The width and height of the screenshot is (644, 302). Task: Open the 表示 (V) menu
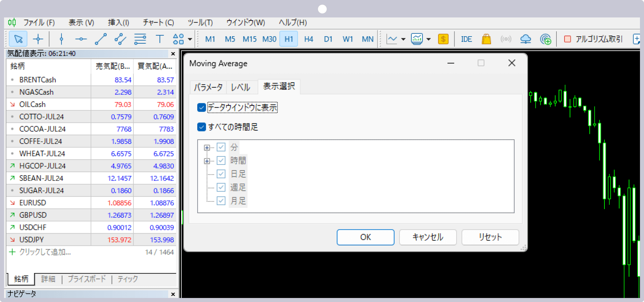(x=81, y=22)
